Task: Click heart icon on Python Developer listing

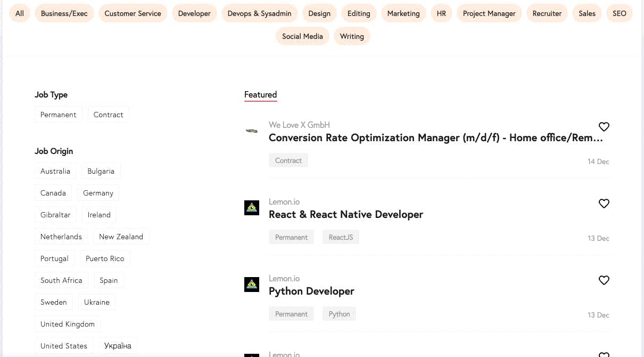Action: [x=604, y=280]
